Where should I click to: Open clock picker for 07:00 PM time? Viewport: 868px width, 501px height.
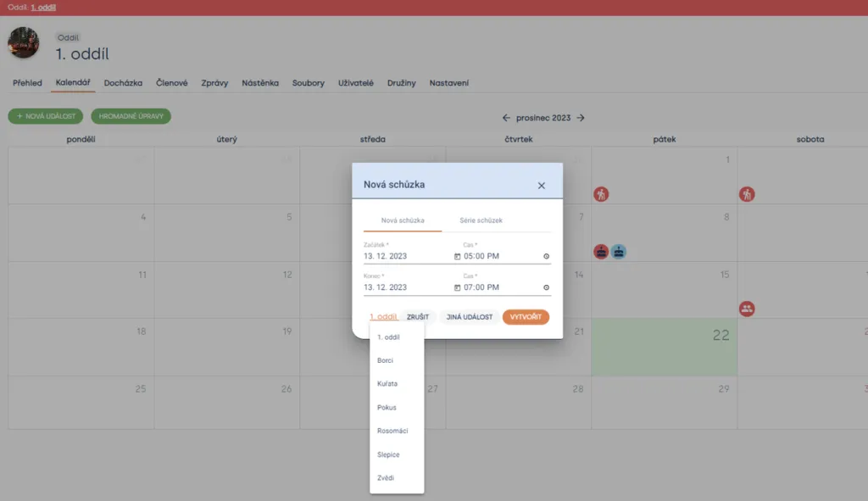click(547, 287)
